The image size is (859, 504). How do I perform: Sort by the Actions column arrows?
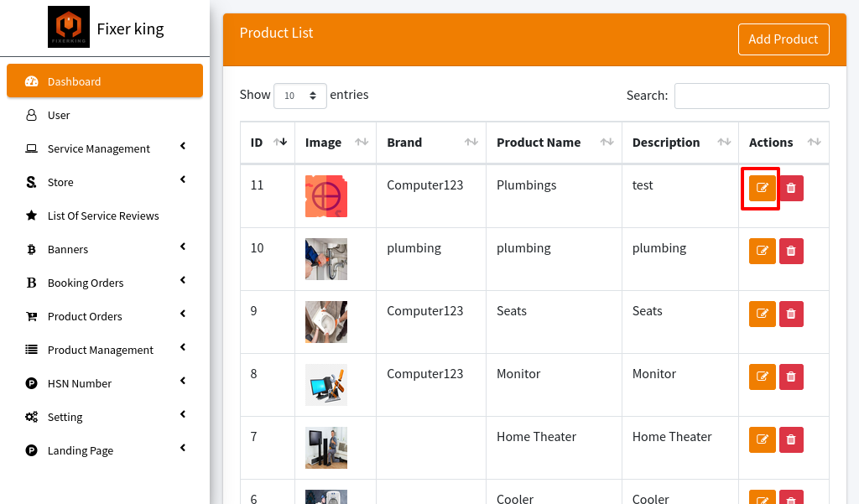click(814, 142)
